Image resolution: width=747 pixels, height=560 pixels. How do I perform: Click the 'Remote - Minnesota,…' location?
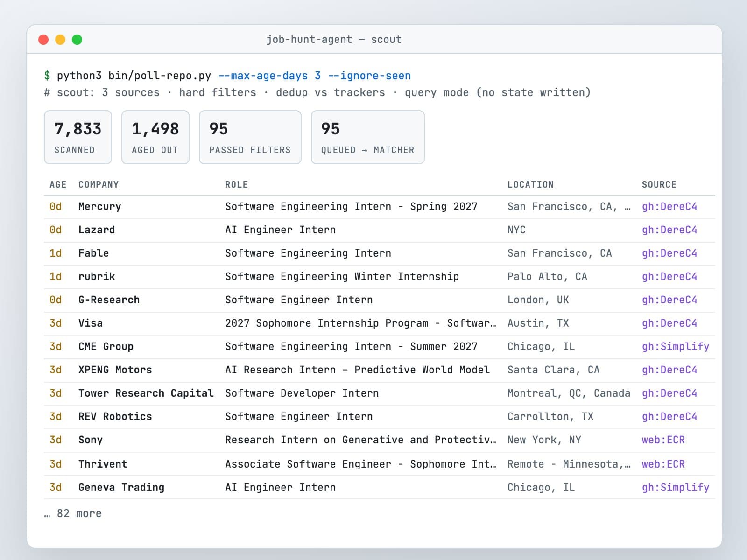[x=569, y=464]
